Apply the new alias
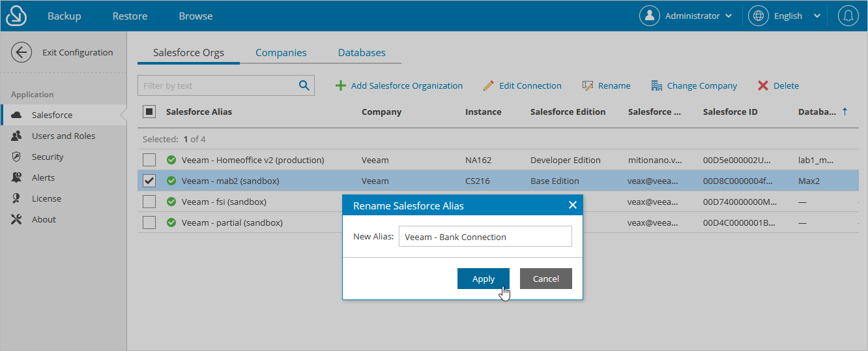Viewport: 868px width, 351px height. click(x=483, y=279)
